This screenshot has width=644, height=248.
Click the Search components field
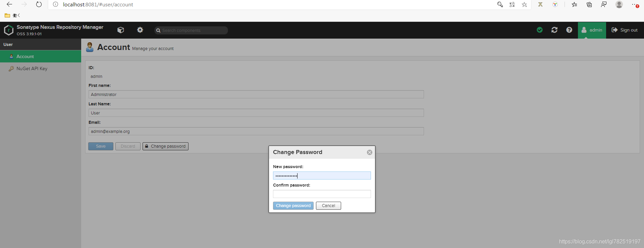click(x=191, y=30)
